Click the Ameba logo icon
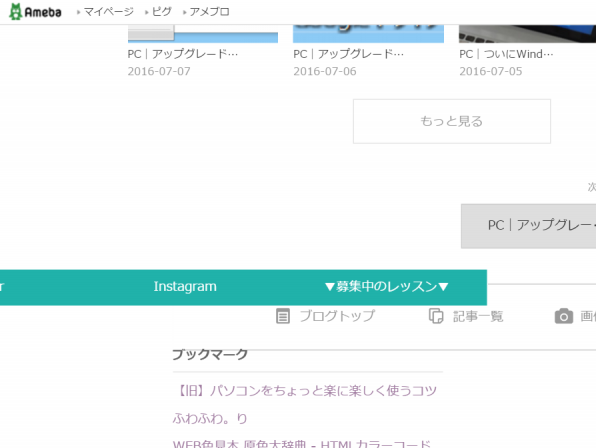The image size is (596, 448). tap(16, 12)
